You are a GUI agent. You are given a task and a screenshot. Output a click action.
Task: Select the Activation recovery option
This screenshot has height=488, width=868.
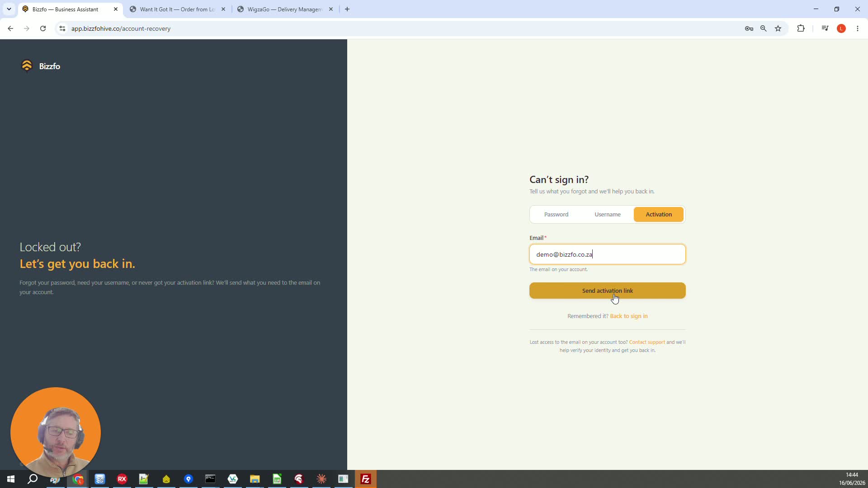pyautogui.click(x=659, y=215)
